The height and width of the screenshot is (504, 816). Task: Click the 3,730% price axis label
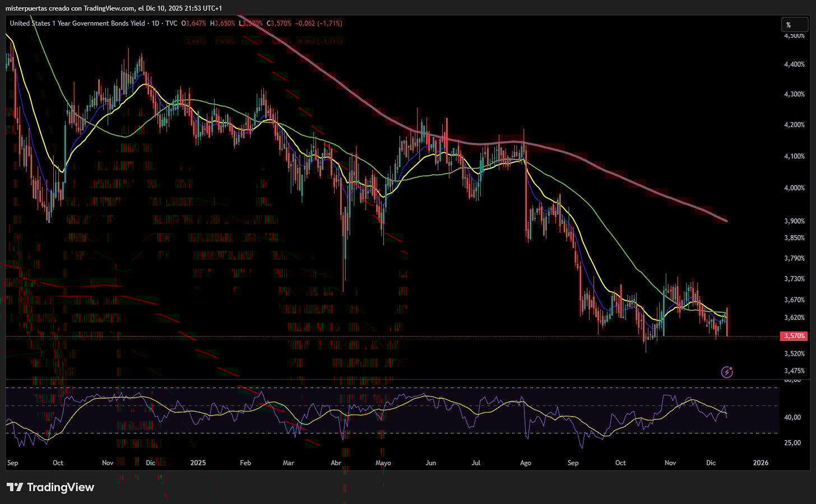point(794,279)
